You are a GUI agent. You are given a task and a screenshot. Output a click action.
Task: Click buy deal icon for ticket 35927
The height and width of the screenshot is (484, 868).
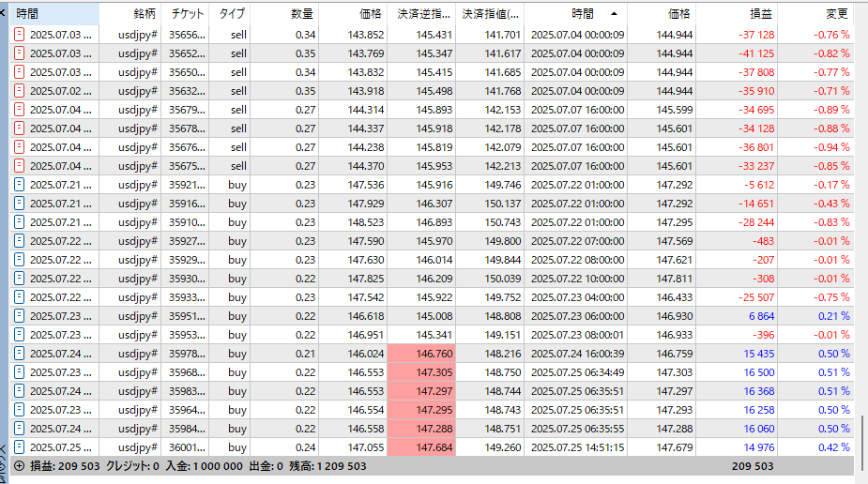(19, 241)
